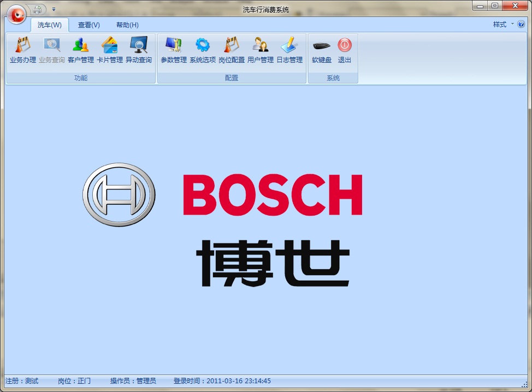Open 参数管理 parameter management
The width and height of the screenshot is (532, 392).
point(174,50)
